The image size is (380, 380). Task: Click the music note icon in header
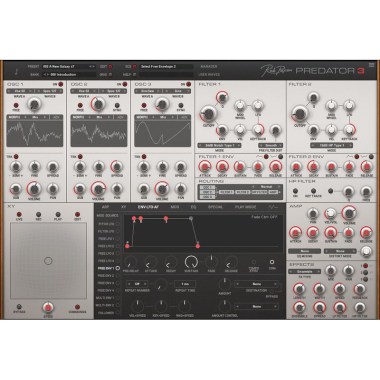point(16,72)
